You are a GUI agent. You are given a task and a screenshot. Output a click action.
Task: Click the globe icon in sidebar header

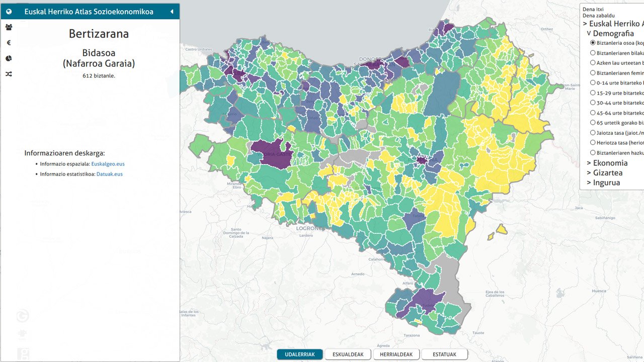(x=9, y=12)
